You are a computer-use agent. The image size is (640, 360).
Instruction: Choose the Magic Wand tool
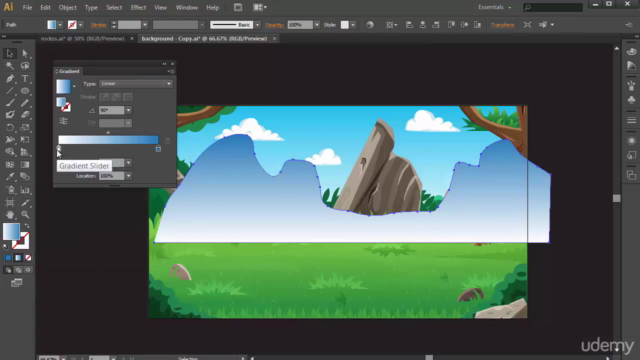click(10, 66)
